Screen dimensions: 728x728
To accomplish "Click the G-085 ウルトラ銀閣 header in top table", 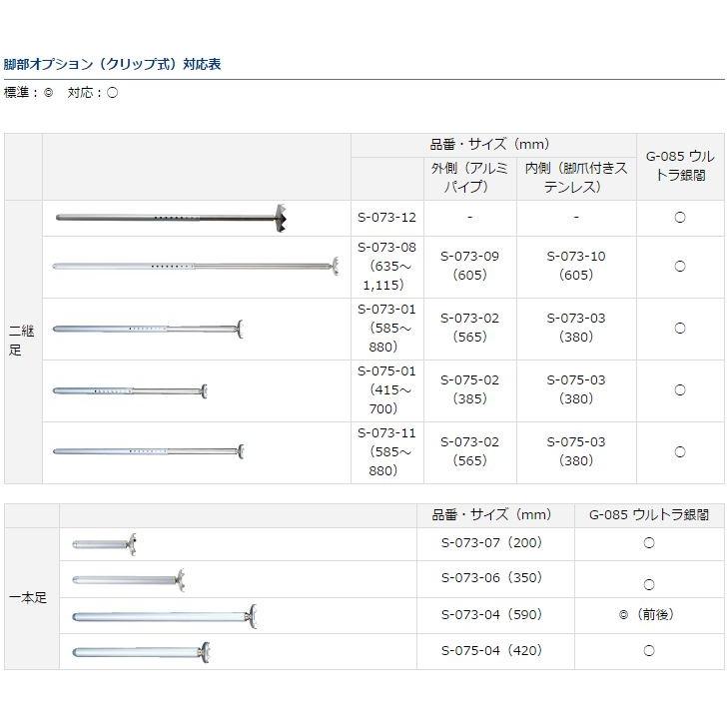I will (x=680, y=166).
